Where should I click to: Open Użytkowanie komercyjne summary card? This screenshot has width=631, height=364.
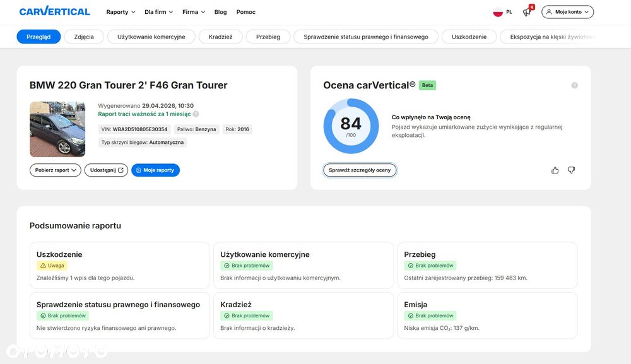point(304,266)
